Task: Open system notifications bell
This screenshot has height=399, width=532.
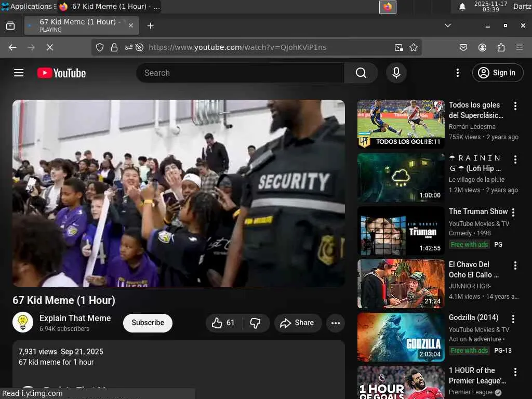Action: [x=462, y=6]
